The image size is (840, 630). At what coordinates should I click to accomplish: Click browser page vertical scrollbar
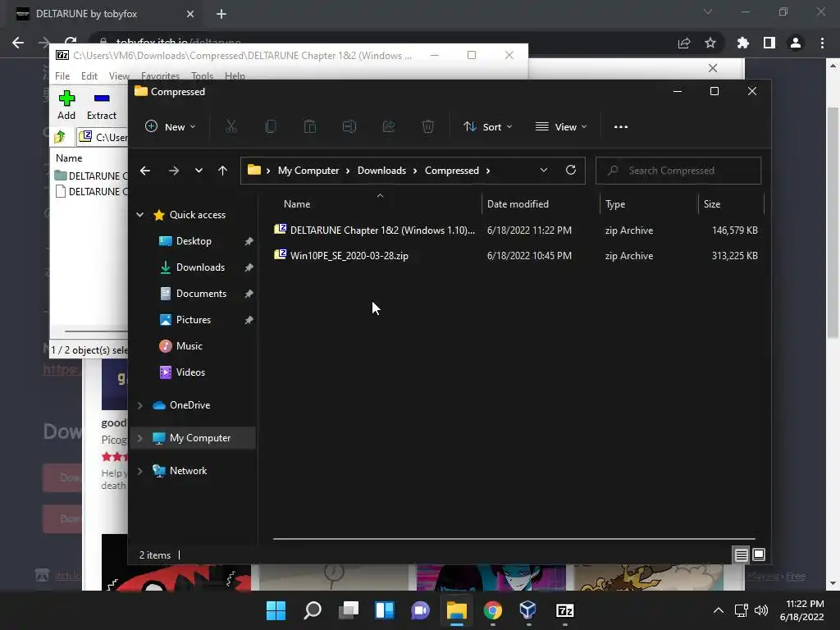[x=833, y=222]
